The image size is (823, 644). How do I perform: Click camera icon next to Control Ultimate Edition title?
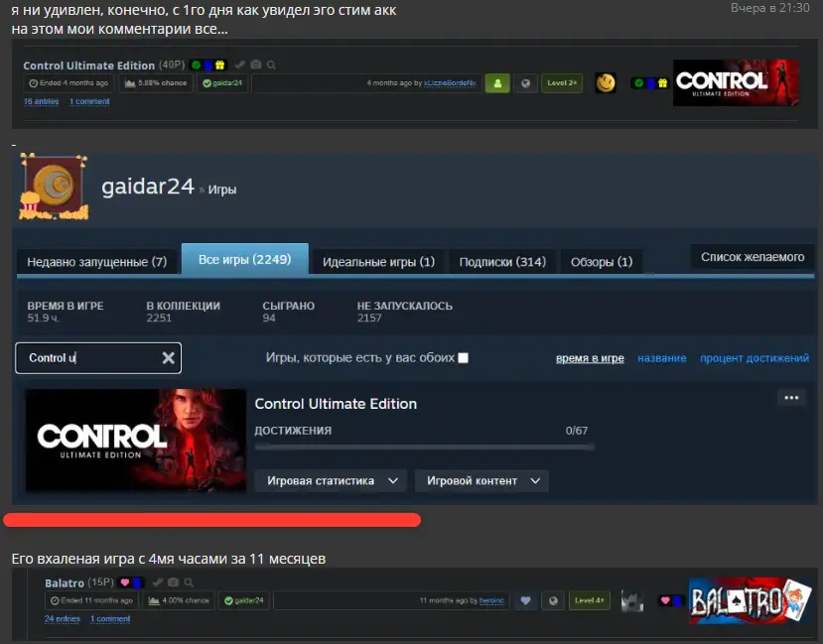click(255, 64)
